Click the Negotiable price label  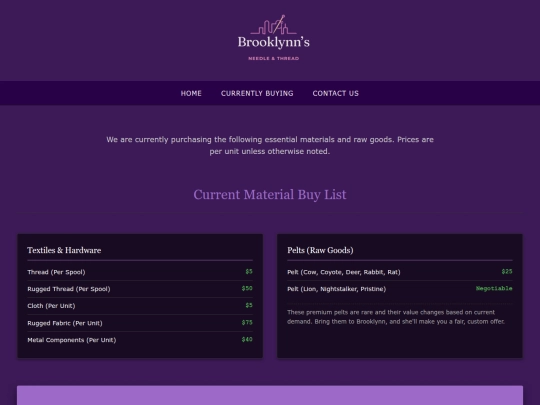click(494, 288)
